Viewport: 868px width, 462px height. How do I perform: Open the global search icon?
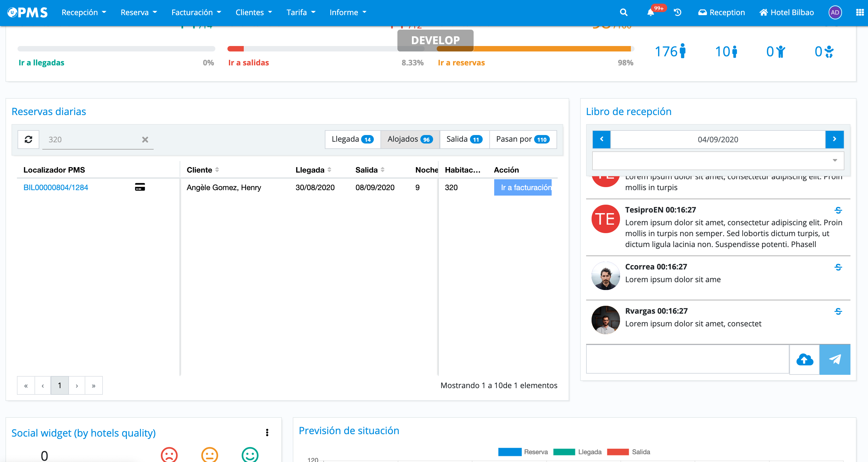click(623, 12)
